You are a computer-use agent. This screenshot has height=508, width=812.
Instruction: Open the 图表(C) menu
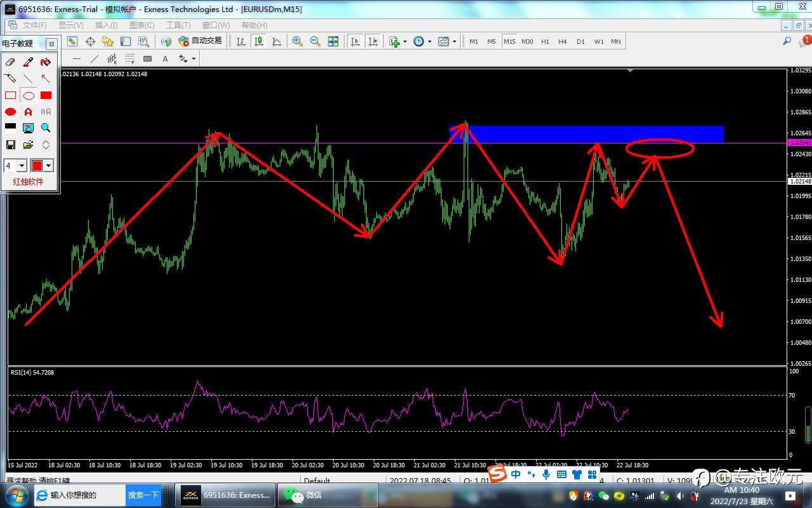(x=141, y=25)
